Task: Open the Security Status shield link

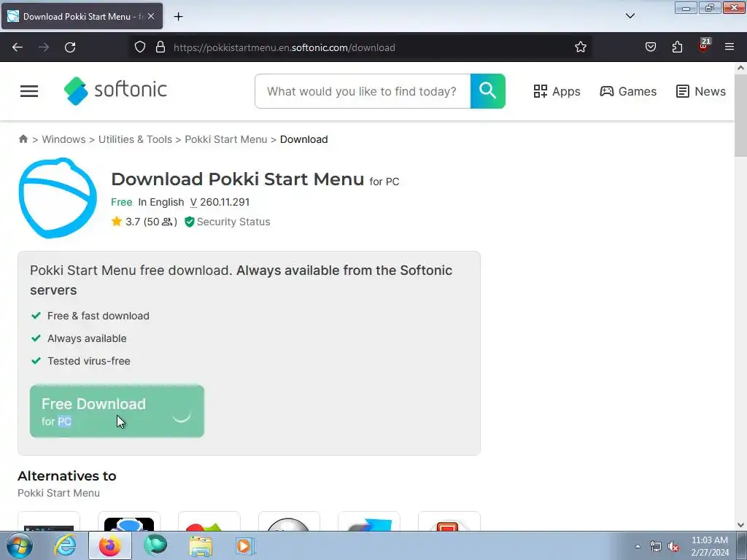Action: coord(228,222)
